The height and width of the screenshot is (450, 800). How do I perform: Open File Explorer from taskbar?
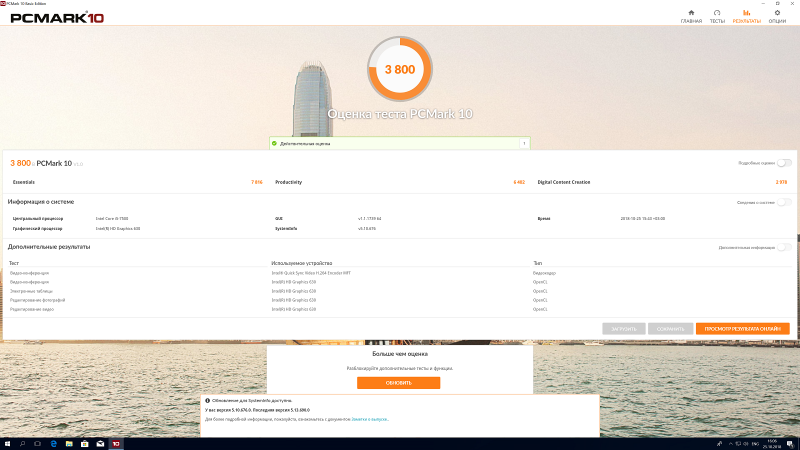click(x=69, y=444)
